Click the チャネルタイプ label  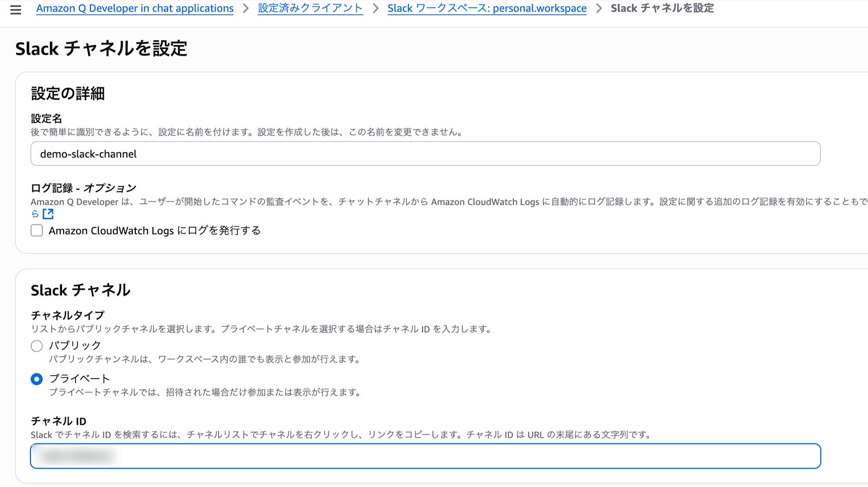68,315
